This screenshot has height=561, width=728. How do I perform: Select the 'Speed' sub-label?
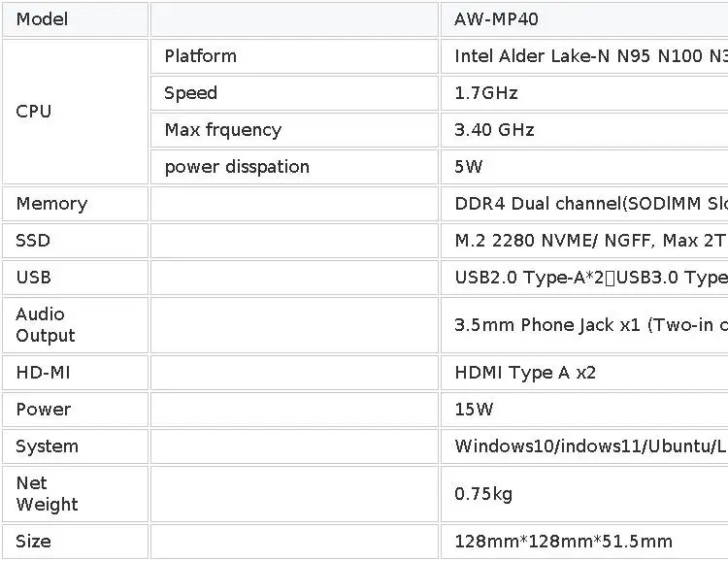(x=191, y=93)
